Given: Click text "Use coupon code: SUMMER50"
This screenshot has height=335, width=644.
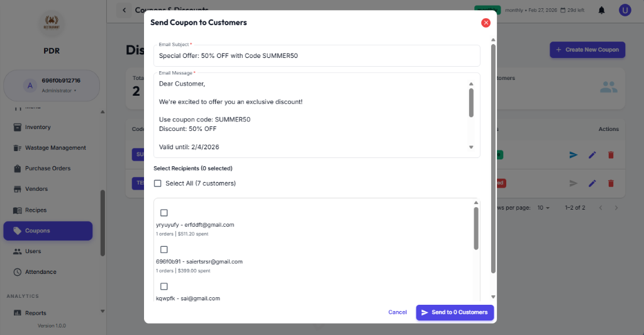Looking at the screenshot, I should click(204, 120).
